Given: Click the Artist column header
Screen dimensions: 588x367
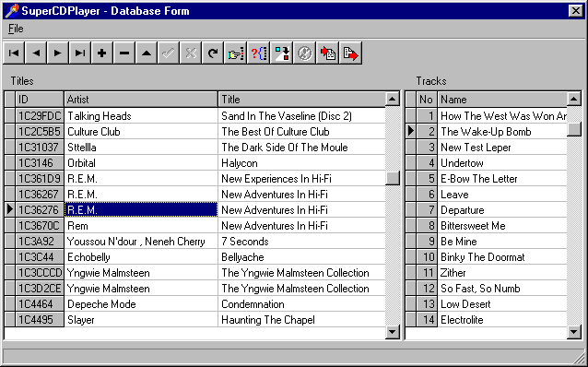Looking at the screenshot, I should click(x=141, y=100).
